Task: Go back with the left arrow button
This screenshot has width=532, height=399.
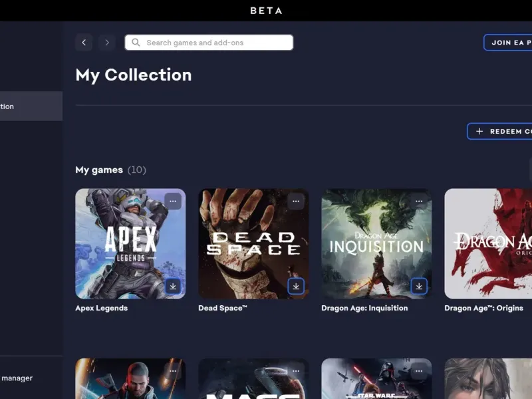Action: coord(84,43)
